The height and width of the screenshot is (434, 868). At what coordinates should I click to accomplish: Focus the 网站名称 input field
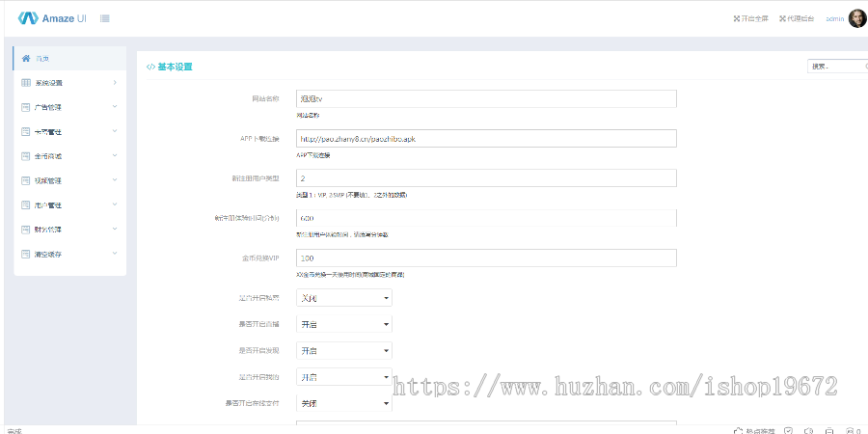tap(487, 98)
